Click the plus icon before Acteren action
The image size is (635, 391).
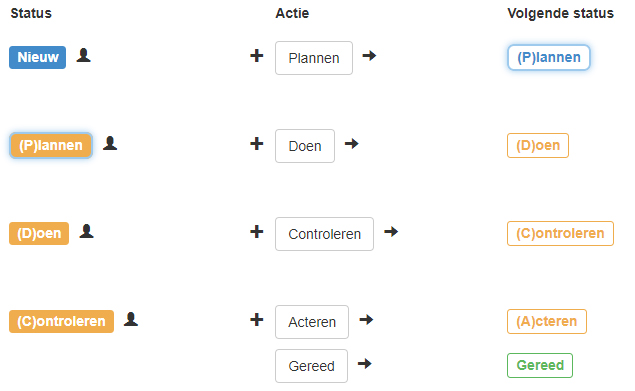tap(257, 320)
